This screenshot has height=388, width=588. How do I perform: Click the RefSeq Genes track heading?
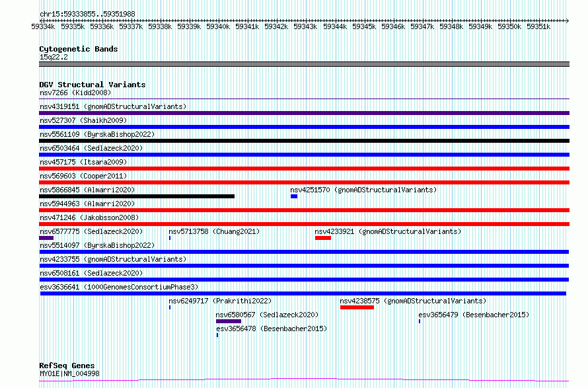click(x=67, y=366)
